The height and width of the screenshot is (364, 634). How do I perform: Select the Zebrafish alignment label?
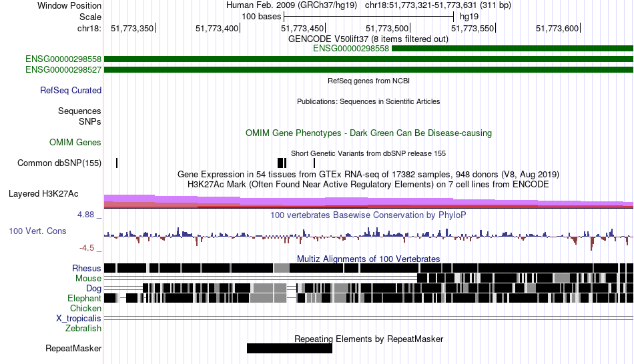[x=83, y=328]
